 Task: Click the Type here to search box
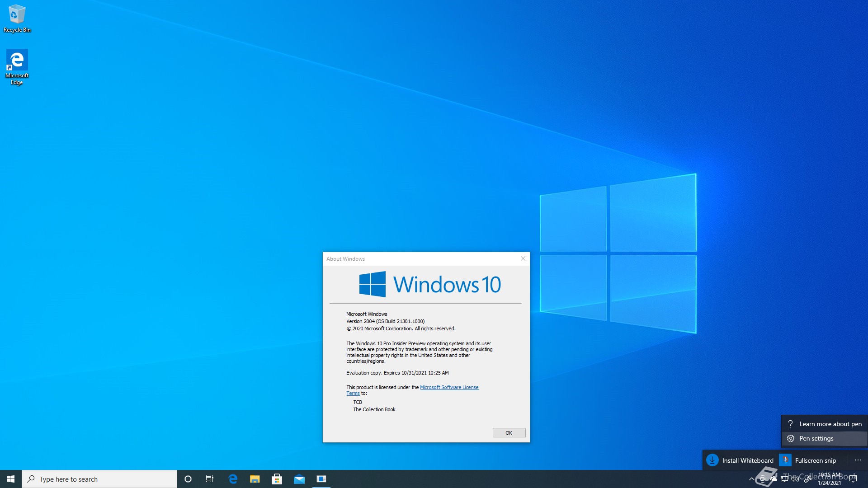(99, 479)
